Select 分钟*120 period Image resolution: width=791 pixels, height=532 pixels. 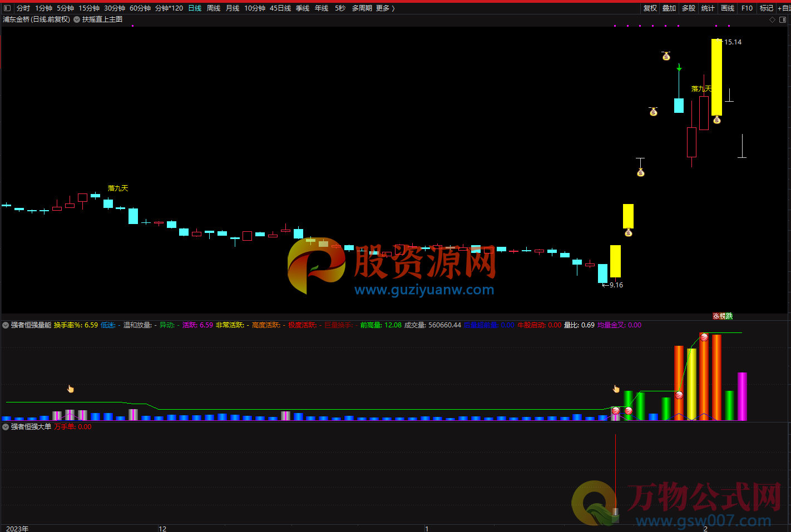click(x=169, y=8)
